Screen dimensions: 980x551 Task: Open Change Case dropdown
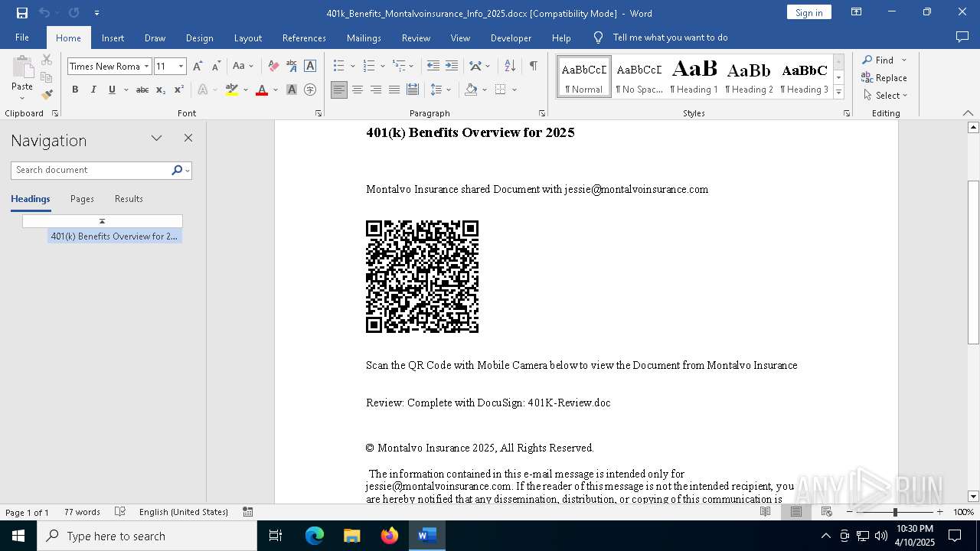[x=243, y=67]
